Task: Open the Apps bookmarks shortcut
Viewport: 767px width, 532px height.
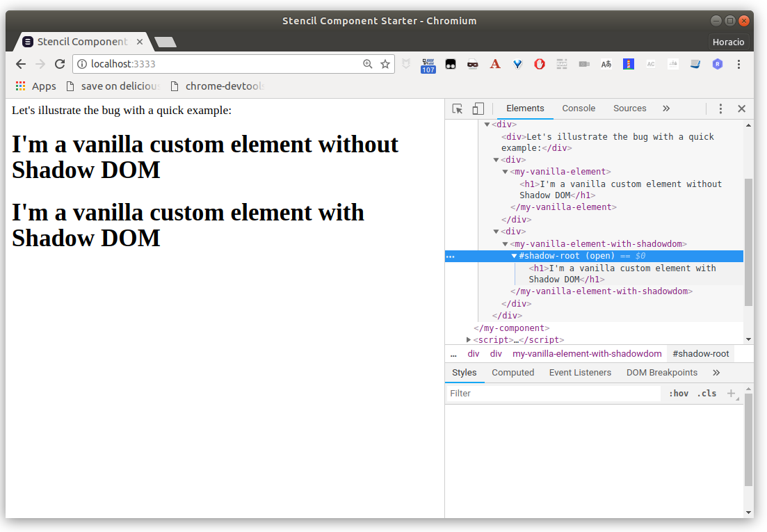Action: (35, 86)
